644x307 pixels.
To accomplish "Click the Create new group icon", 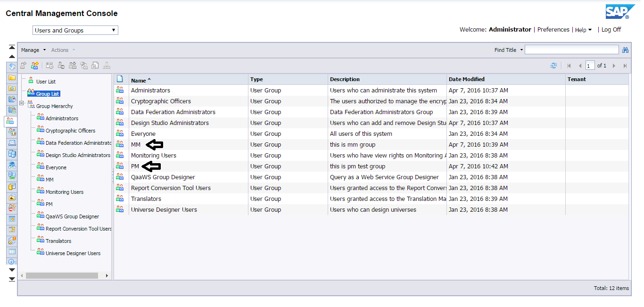I will [x=34, y=66].
